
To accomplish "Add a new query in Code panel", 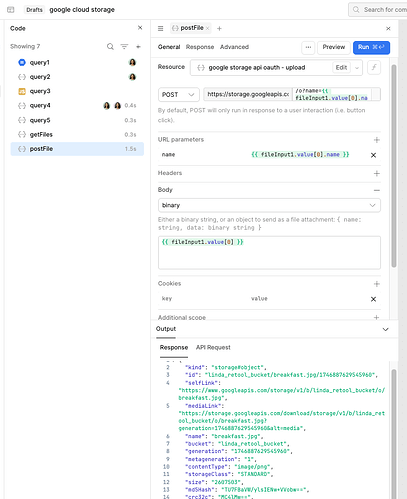I will (138, 47).
